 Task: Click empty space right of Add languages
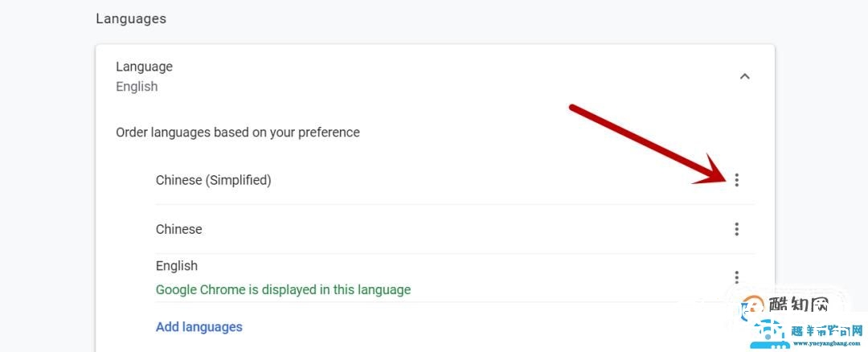pos(482,327)
